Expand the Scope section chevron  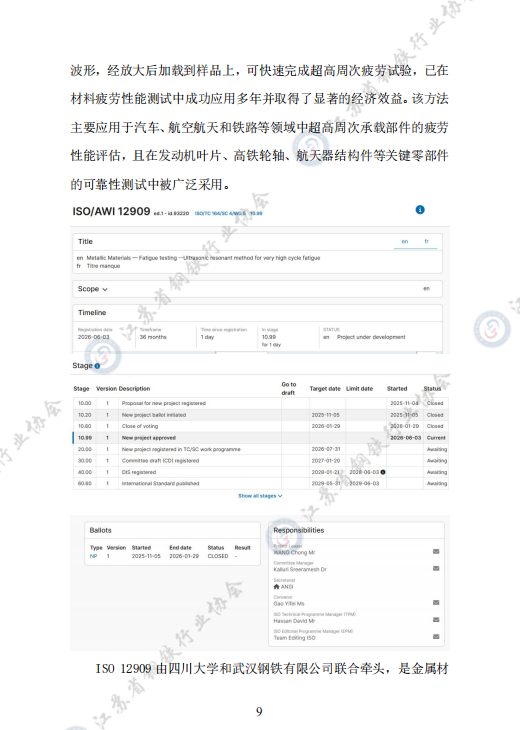105,289
